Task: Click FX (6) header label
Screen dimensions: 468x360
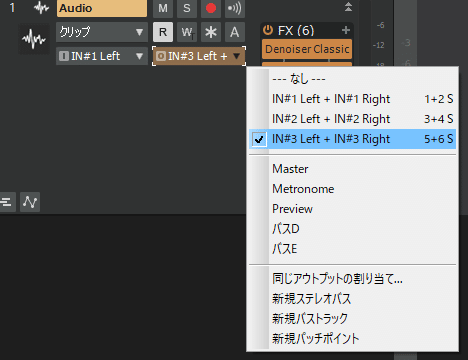Action: click(296, 31)
